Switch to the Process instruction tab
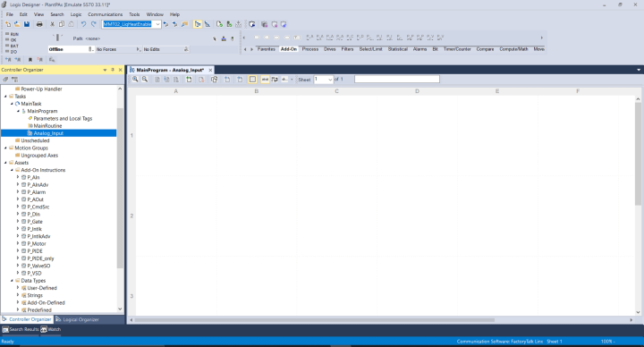The height and width of the screenshot is (347, 644). (x=310, y=49)
